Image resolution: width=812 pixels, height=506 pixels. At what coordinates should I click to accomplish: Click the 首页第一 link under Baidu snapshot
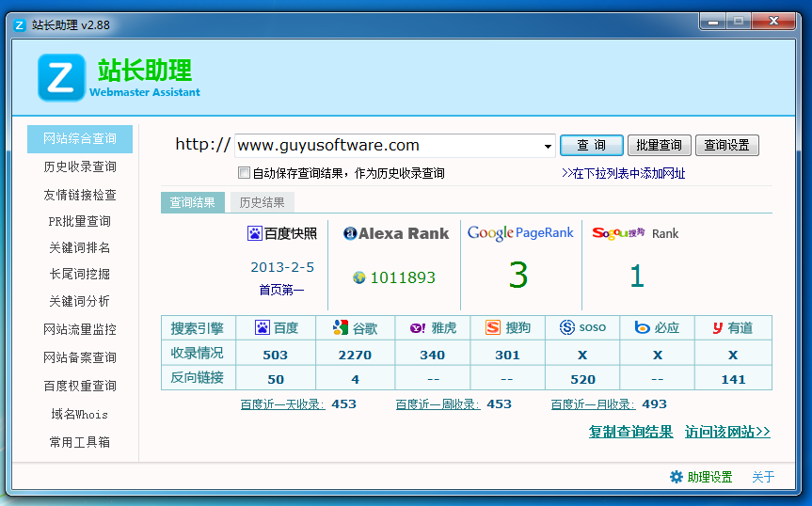point(281,290)
